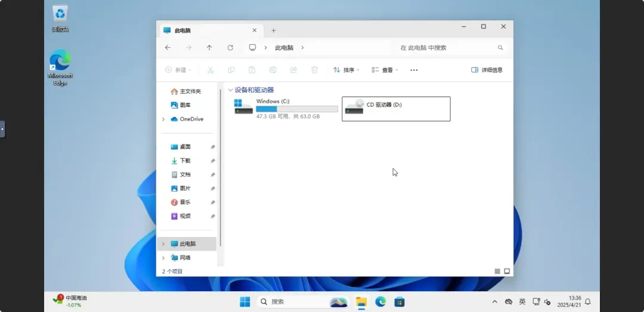This screenshot has width=644, height=312.
Task: Click the OneDrive tray cloud icon
Action: [509, 302]
